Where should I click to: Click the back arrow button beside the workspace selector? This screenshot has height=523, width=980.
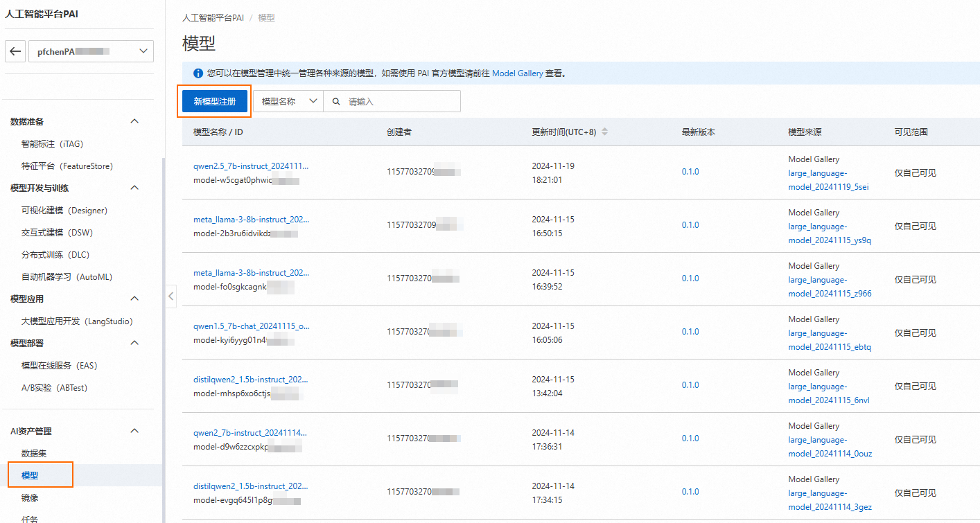[15, 51]
